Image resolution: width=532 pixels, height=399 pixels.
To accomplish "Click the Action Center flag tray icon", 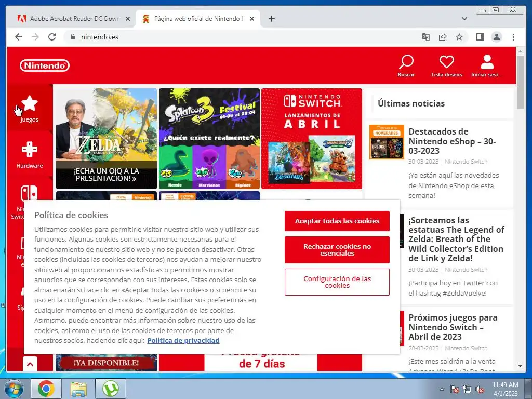I will 454,390.
